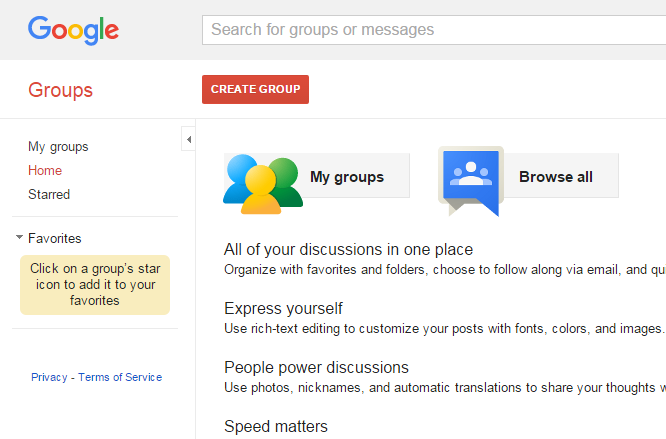
Task: Collapse the Favorites section triangle
Action: point(19,238)
